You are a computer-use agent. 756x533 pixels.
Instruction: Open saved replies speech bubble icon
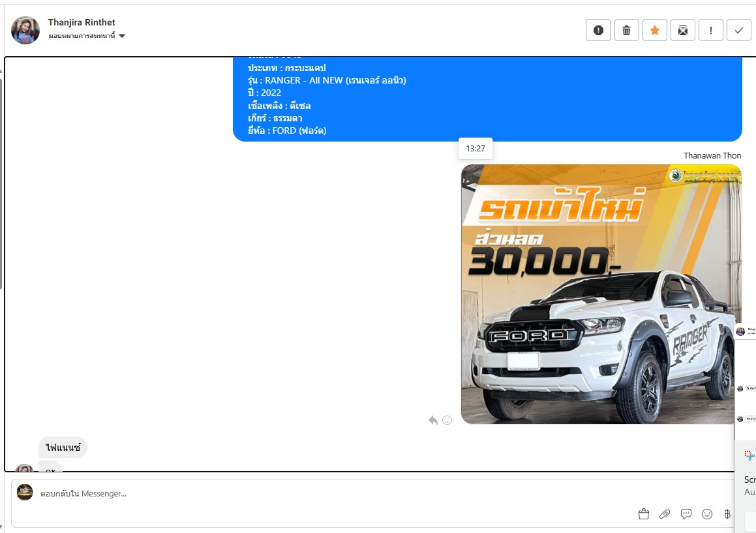click(686, 514)
